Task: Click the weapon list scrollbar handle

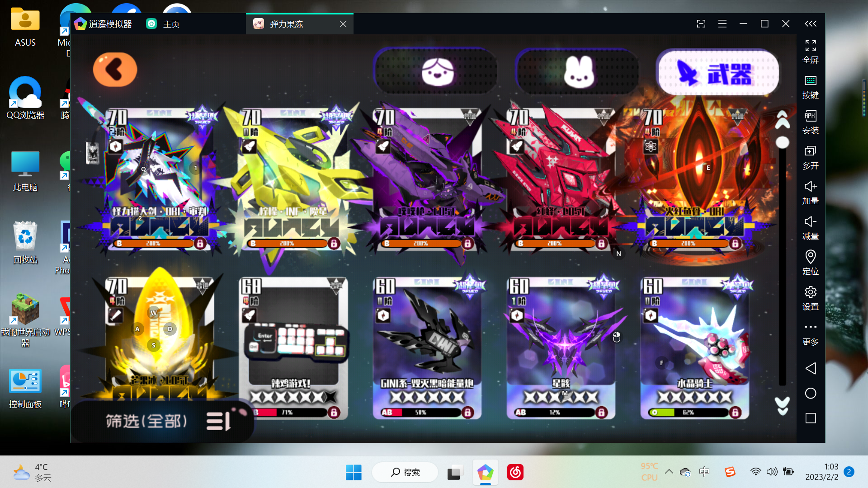Action: (783, 143)
